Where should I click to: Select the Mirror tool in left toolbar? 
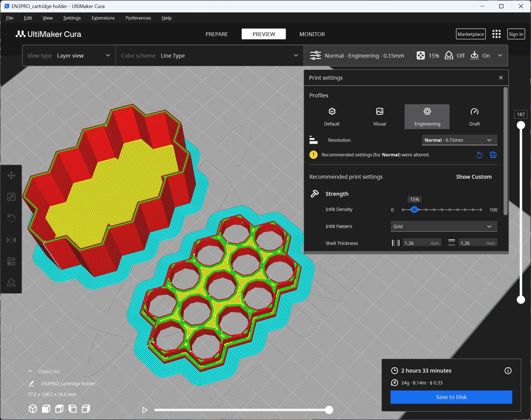(x=11, y=240)
